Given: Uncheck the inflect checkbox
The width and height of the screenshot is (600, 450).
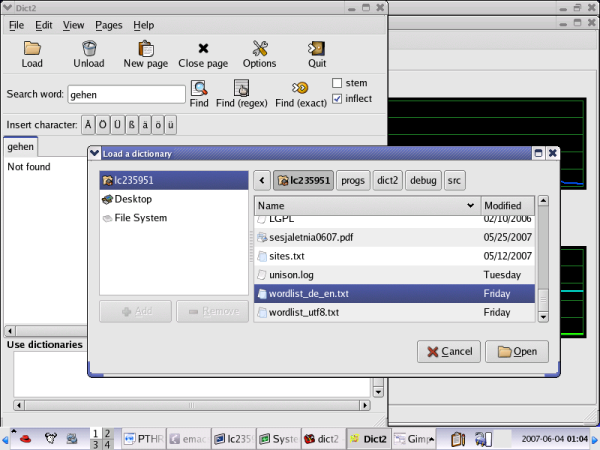Looking at the screenshot, I should click(x=337, y=99).
